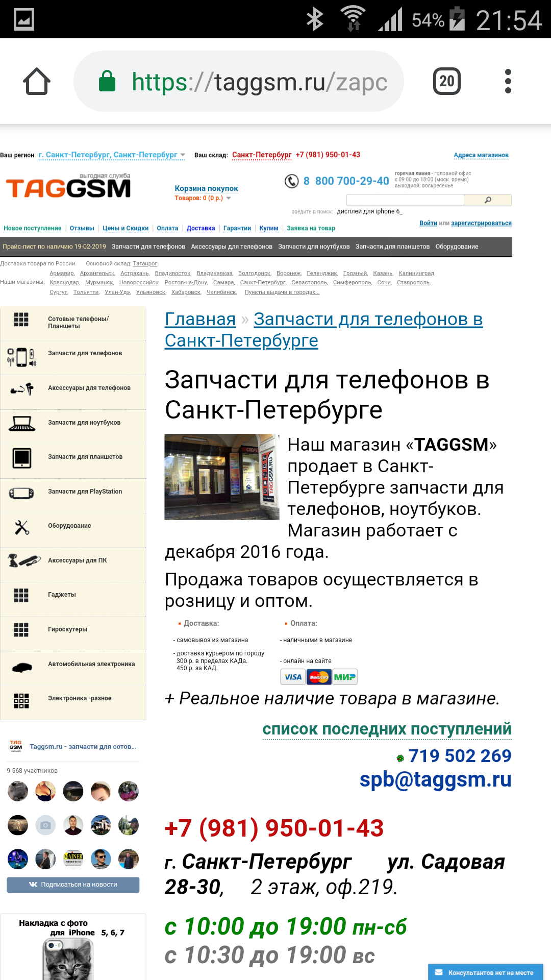551x980 pixels.
Task: Click the Главная breadcrumb link
Action: tap(200, 319)
